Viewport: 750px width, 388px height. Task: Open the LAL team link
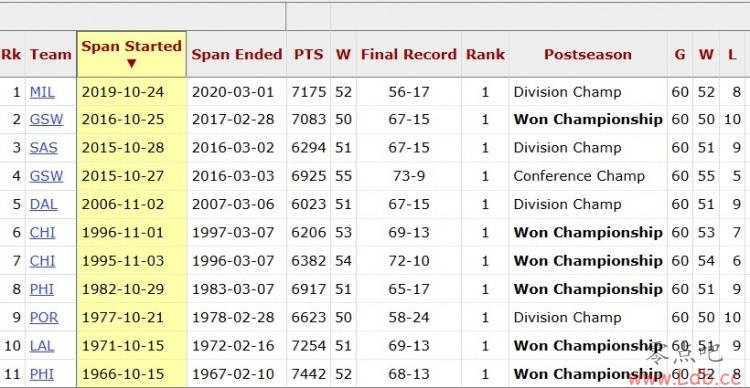(42, 345)
